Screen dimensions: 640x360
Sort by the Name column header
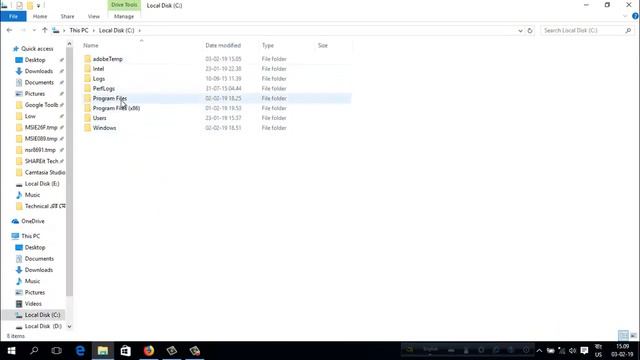(91, 45)
